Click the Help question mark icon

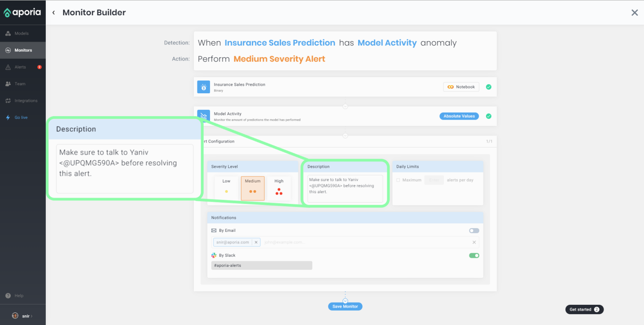coord(8,296)
